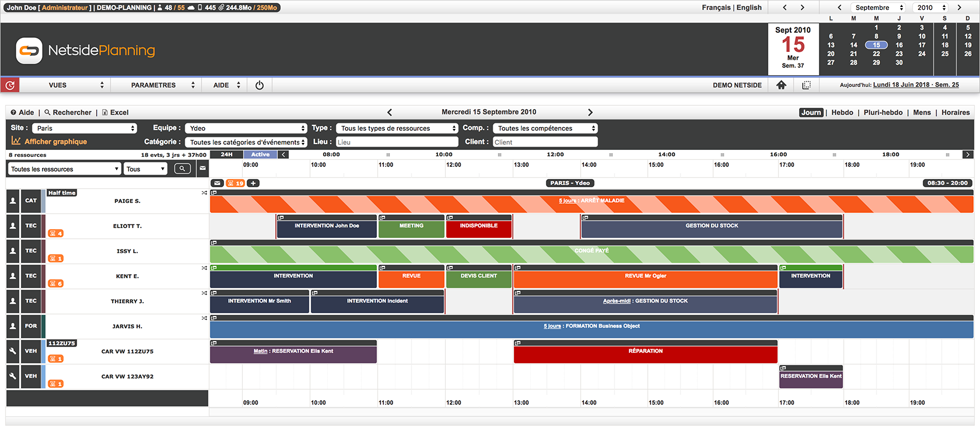This screenshot has height=428, width=980.
Task: Click the envelope icon beside resource search
Action: click(x=202, y=169)
